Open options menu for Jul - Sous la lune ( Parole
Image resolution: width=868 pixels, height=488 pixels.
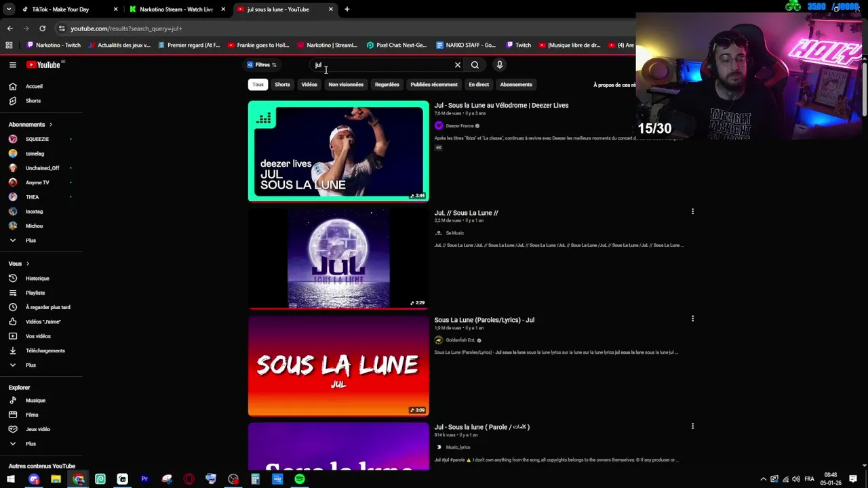point(692,426)
